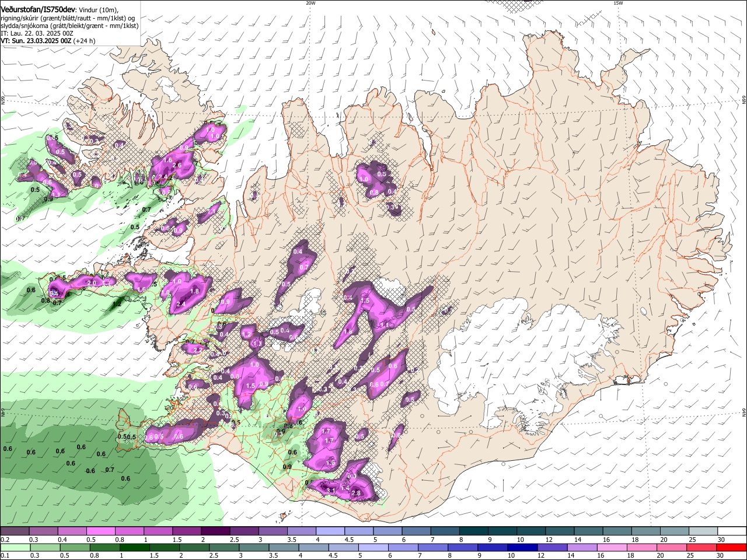Pick the bright pink 0.5 swatch in upper legend row
This screenshot has height=560, width=747.
tap(100, 531)
